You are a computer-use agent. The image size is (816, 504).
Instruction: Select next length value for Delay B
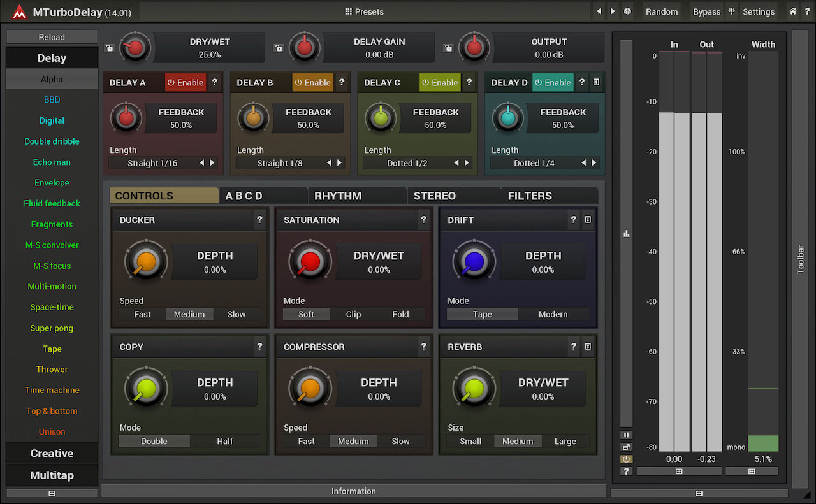[340, 163]
